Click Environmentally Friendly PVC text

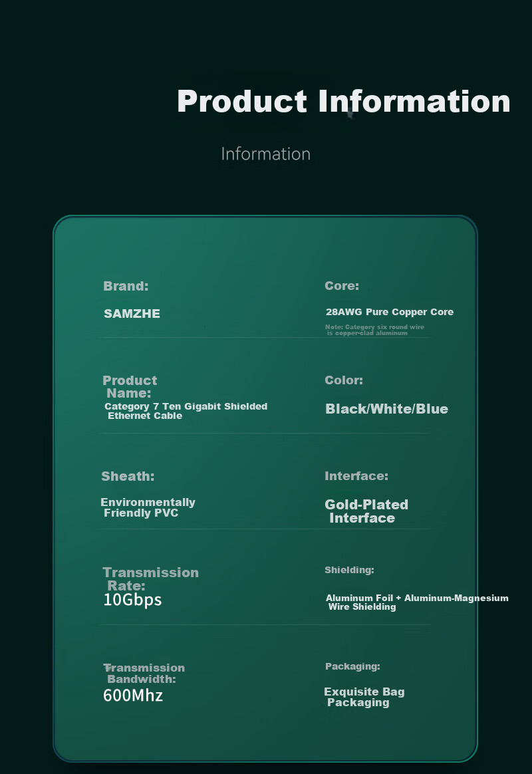point(148,507)
